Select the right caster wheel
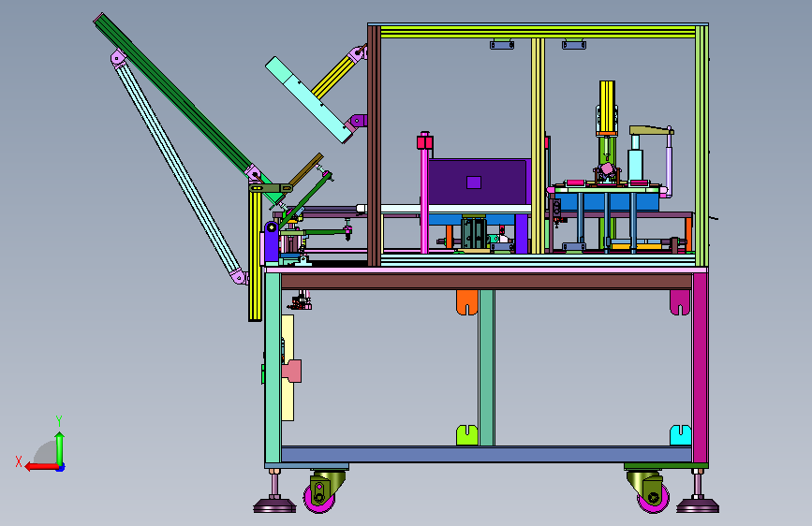Screen dimensions: 812x526 pyautogui.click(x=653, y=498)
